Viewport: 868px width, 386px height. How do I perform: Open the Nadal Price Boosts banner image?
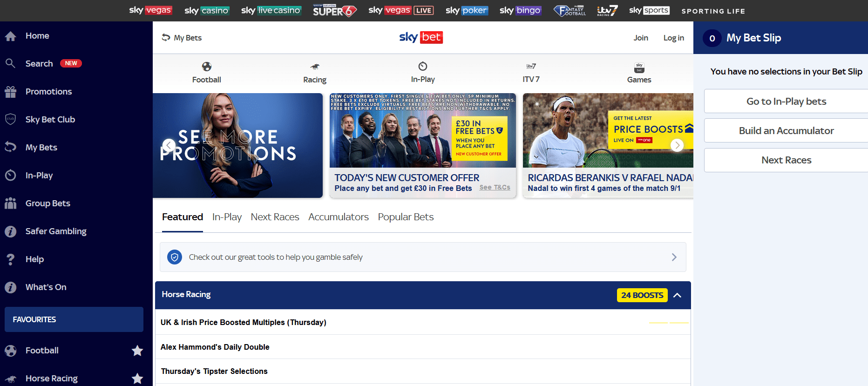tap(608, 130)
